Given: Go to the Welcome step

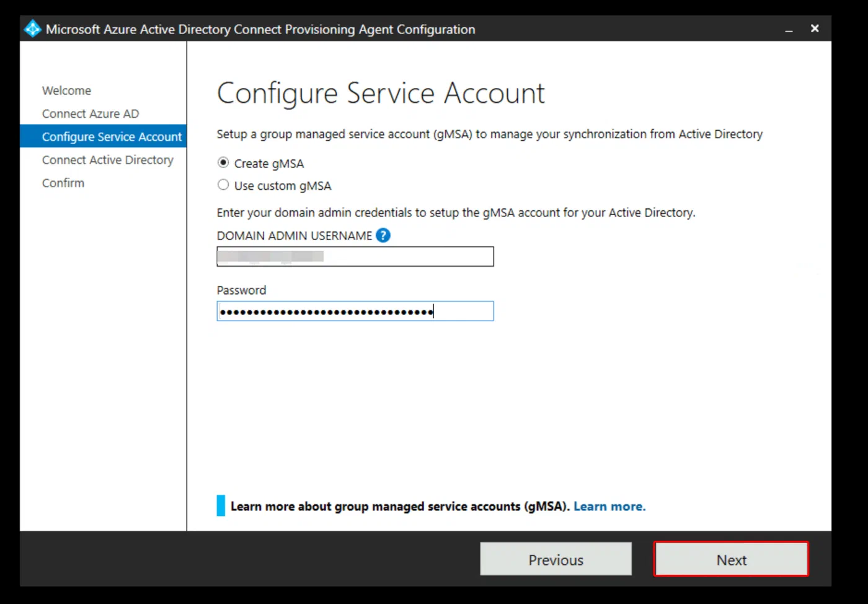Looking at the screenshot, I should [x=66, y=91].
